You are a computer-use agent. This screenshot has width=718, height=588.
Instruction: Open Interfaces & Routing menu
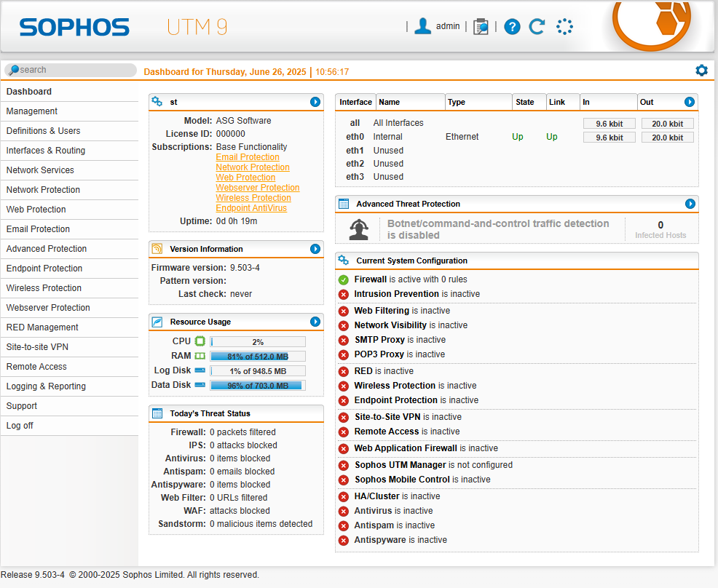[x=70, y=151]
